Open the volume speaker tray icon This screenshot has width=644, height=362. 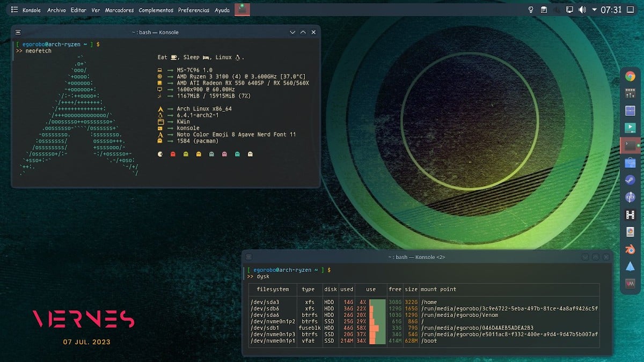(x=582, y=10)
